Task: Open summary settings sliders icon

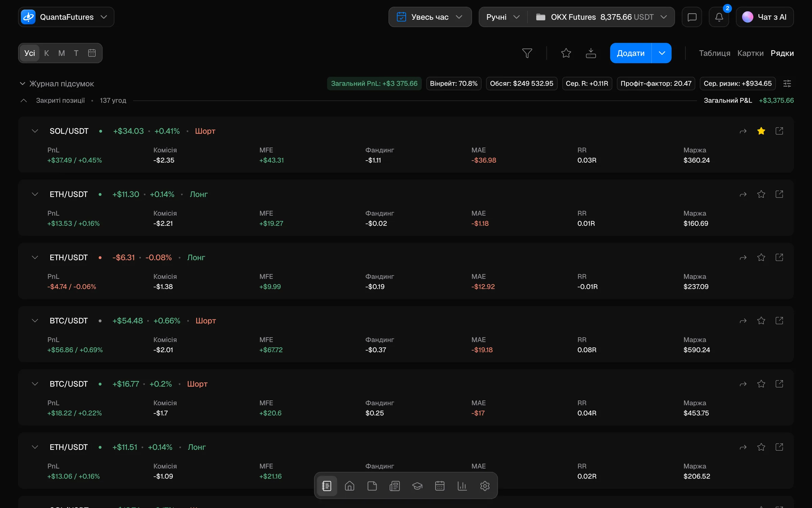Action: click(x=787, y=83)
